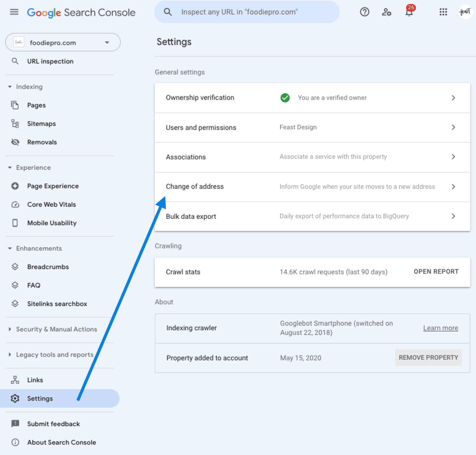Click the Breadcrumbs layers icon
Screen dimensions: 476x455
pyautogui.click(x=15, y=267)
